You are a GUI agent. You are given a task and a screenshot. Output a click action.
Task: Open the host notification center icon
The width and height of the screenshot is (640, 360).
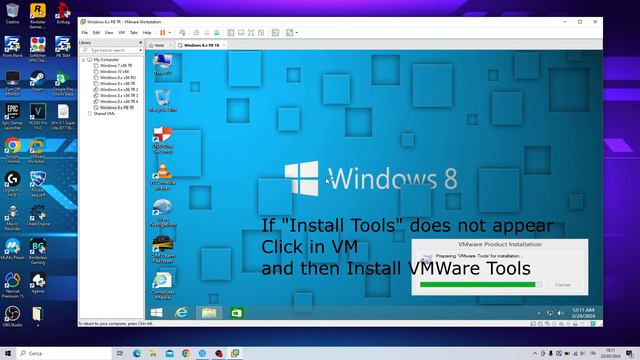(630, 353)
